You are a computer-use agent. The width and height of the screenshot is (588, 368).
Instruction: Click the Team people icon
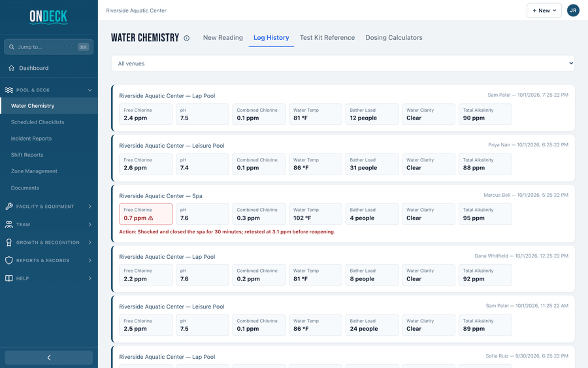pos(9,224)
